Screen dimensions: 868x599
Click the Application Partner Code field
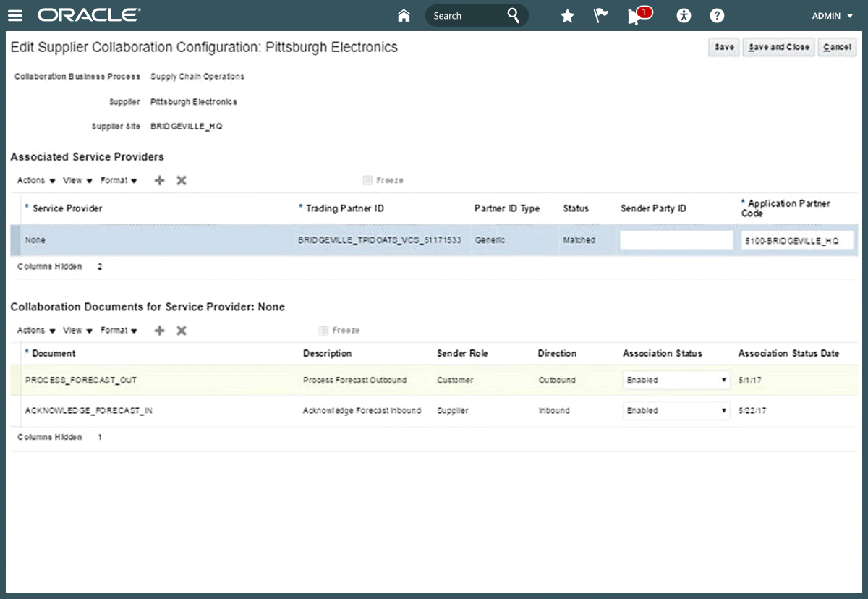pos(796,241)
